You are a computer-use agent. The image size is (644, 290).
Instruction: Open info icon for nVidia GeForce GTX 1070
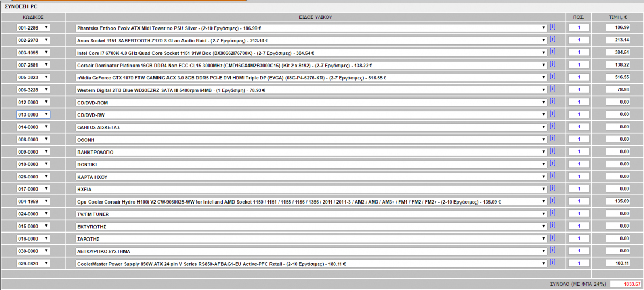click(x=552, y=76)
